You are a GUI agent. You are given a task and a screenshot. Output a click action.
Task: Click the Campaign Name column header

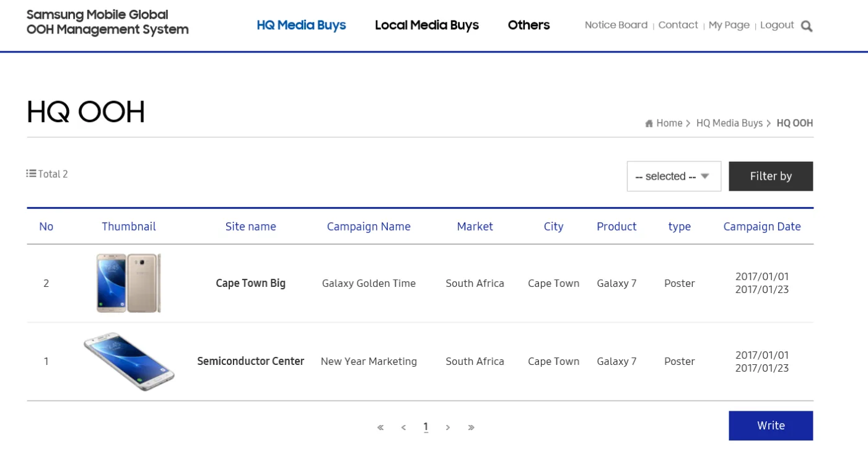(369, 227)
